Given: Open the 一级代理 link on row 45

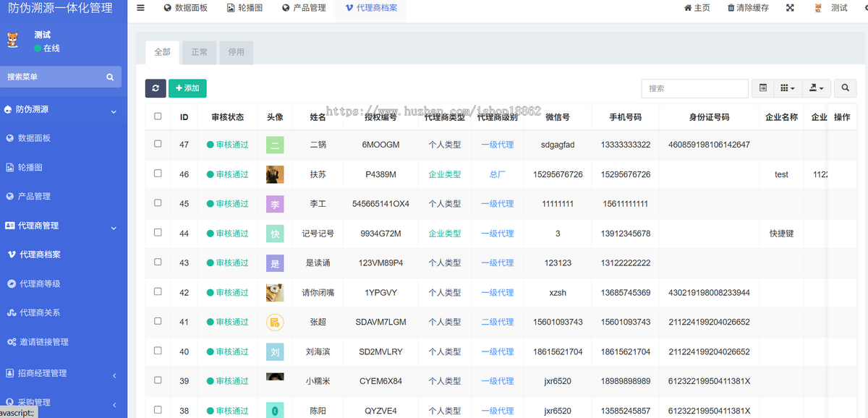Looking at the screenshot, I should 498,203.
